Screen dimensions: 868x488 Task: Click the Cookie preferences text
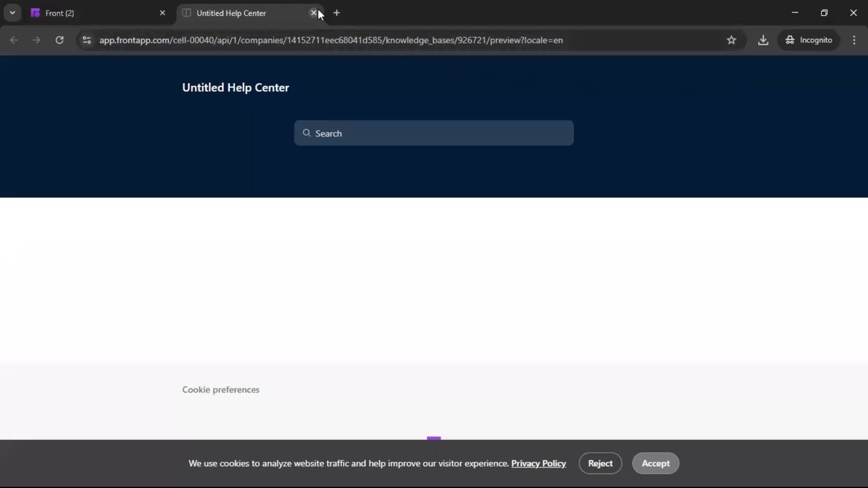pos(221,389)
